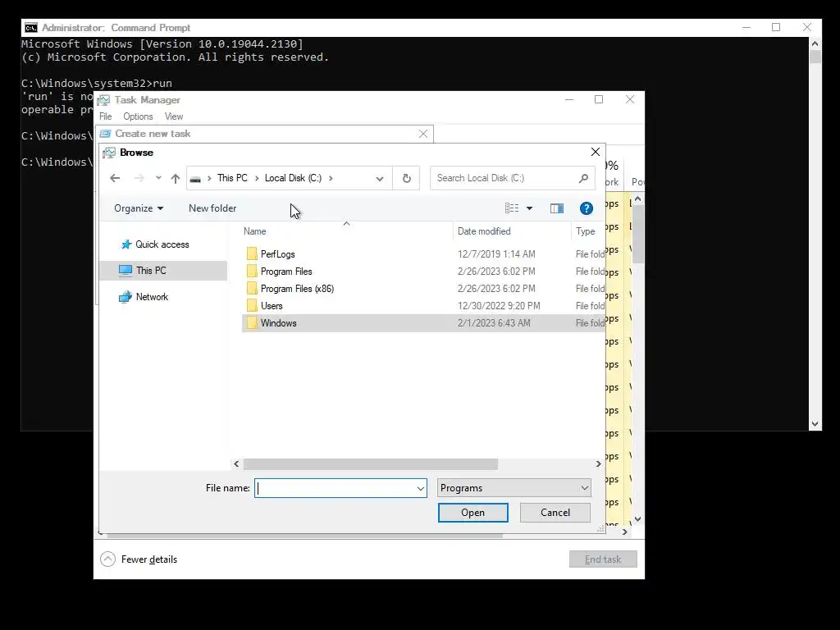Image resolution: width=840 pixels, height=630 pixels.
Task: Click Task Manager's vertical scrollbar down arrow
Action: point(637,519)
